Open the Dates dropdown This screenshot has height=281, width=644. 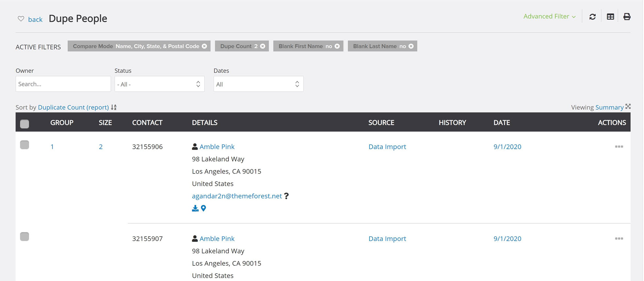click(258, 84)
